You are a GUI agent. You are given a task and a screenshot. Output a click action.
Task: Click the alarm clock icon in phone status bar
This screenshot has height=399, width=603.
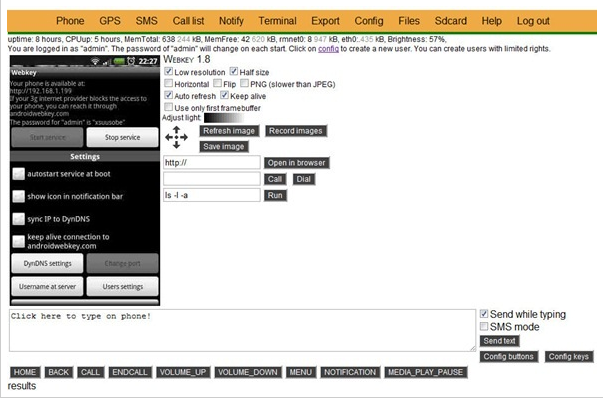131,61
